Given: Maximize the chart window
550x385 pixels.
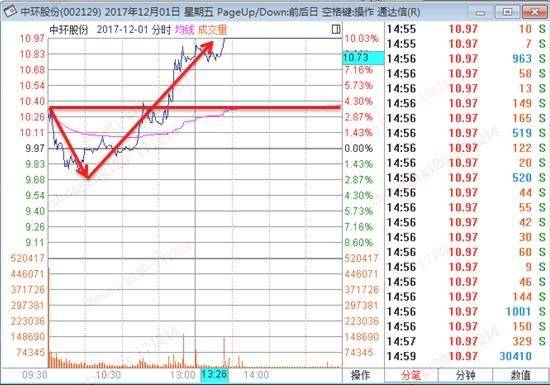Looking at the screenshot, I should pos(507,12).
